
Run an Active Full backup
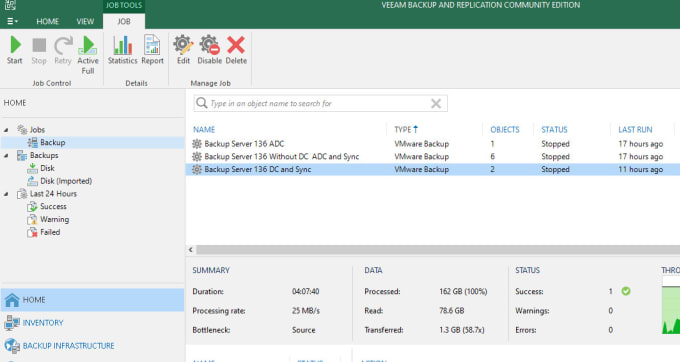[x=88, y=55]
